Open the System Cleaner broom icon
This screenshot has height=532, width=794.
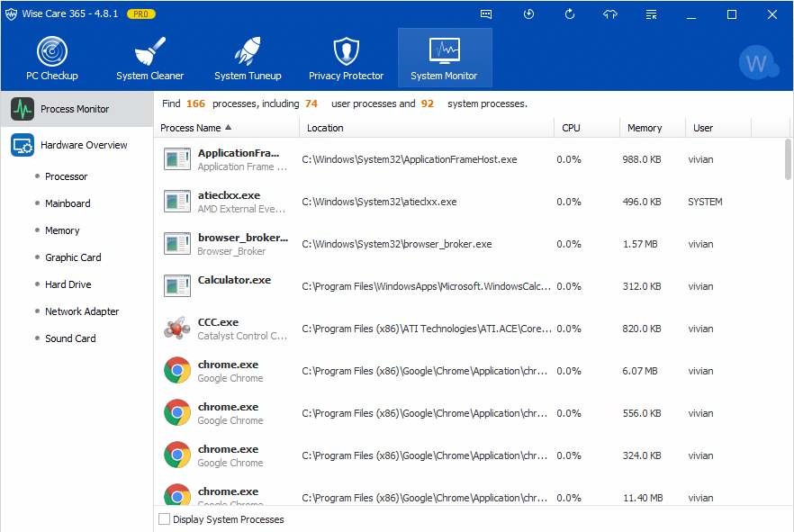point(149,51)
